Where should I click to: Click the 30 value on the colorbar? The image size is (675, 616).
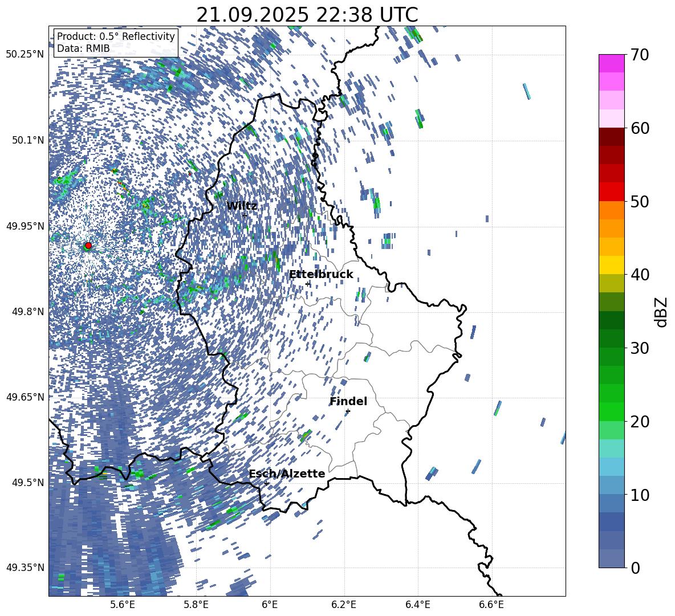pos(640,348)
